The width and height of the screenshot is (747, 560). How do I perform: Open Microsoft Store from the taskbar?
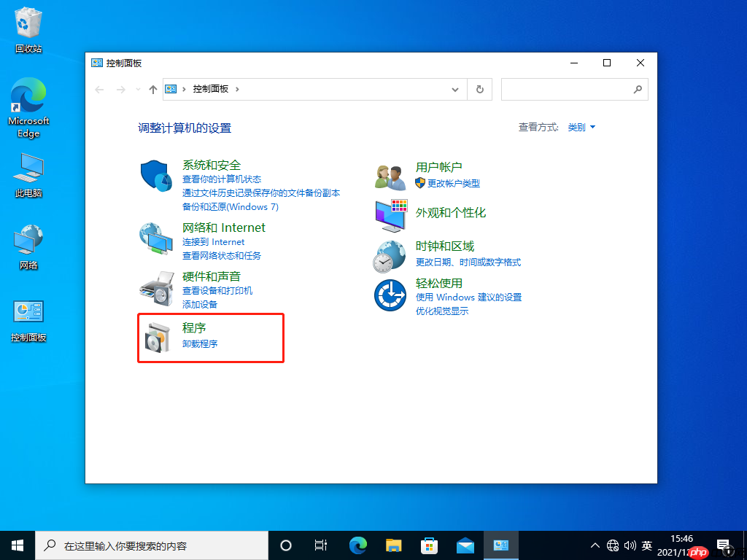coord(429,545)
